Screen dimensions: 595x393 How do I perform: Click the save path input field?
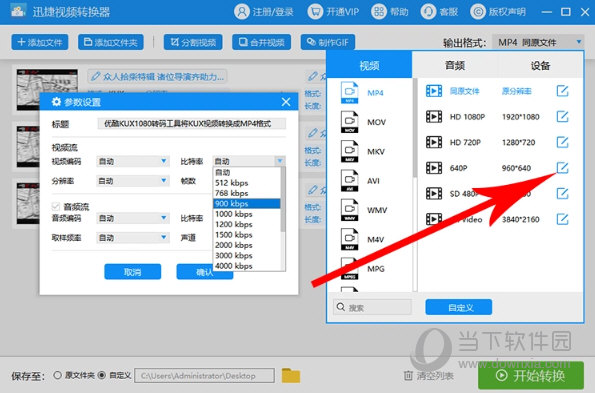tap(204, 376)
